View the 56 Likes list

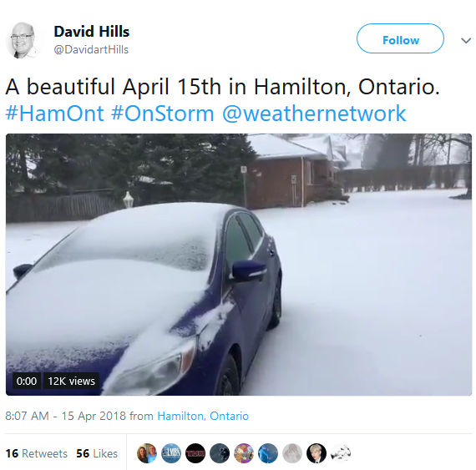97,453
